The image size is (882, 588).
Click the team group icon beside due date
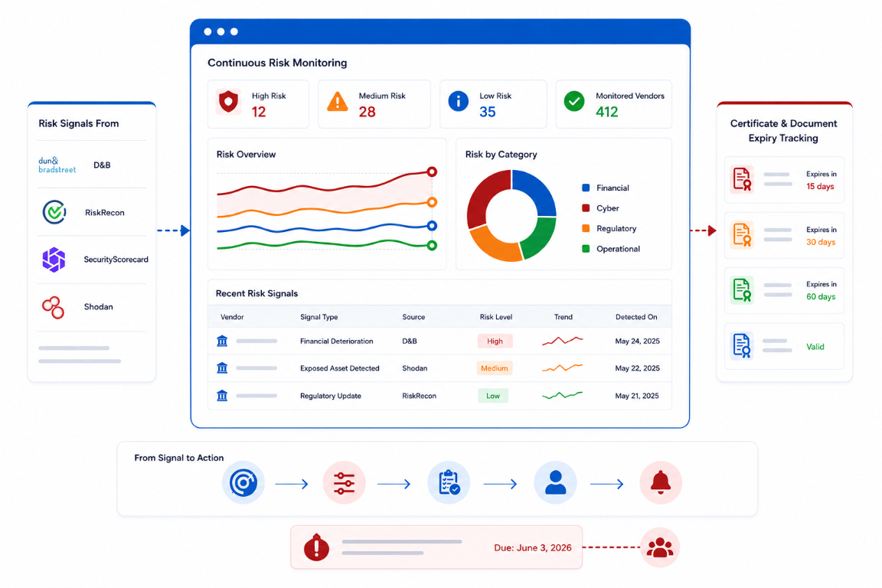click(660, 547)
